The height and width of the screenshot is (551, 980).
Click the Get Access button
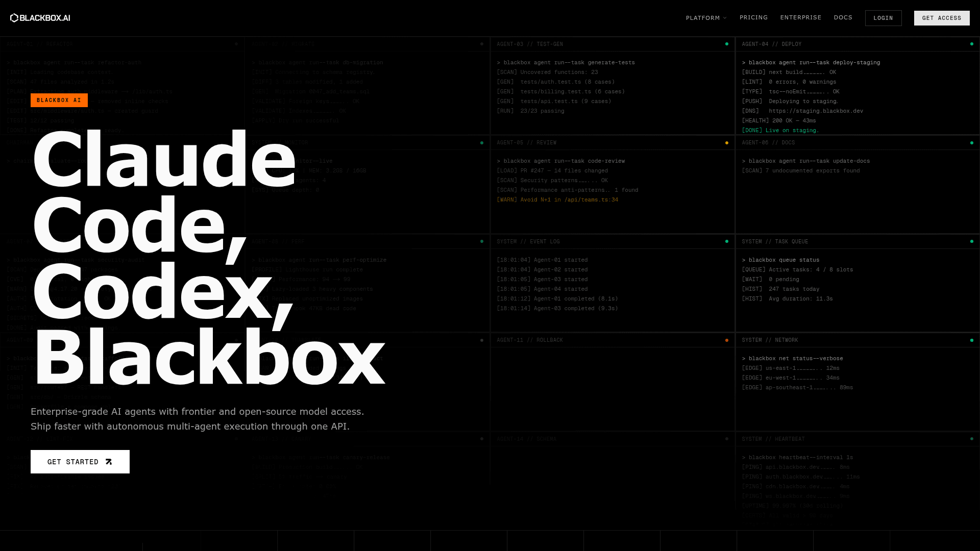941,18
